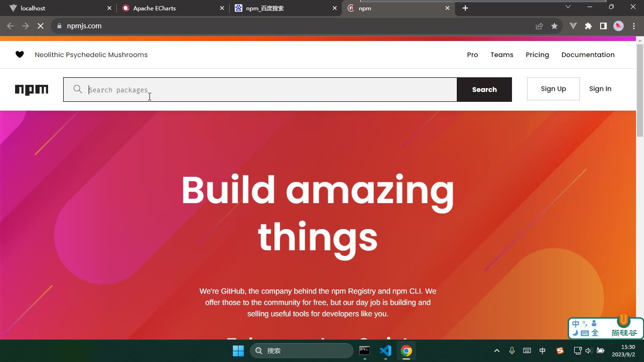Close the Apache ECharts tab
The image size is (644, 362).
[222, 8]
